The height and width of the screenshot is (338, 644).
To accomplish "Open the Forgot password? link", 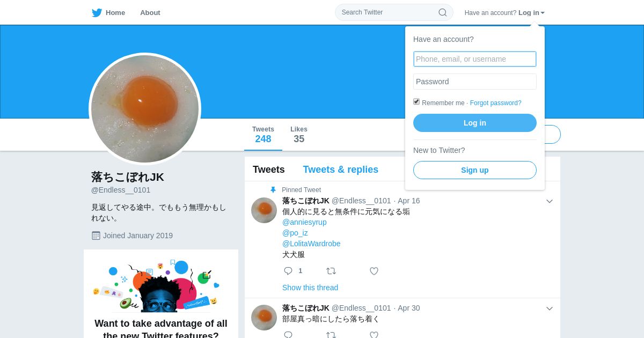I will (495, 103).
